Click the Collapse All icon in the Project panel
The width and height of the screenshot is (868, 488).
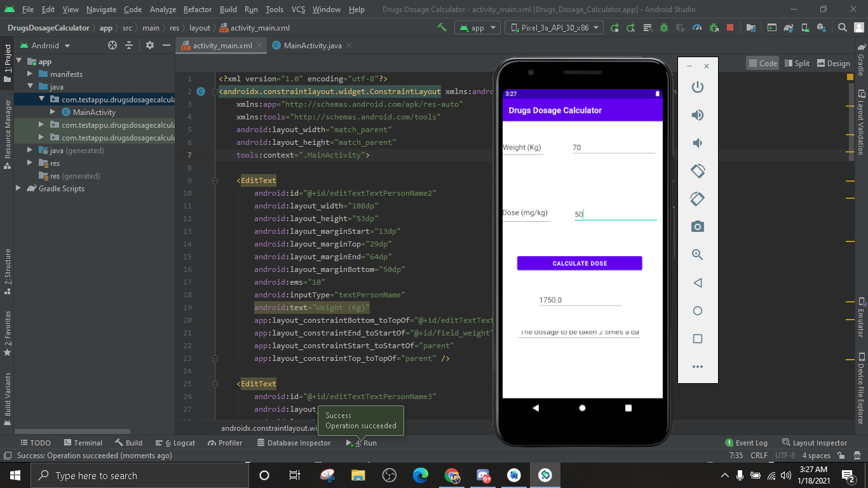[x=129, y=45]
